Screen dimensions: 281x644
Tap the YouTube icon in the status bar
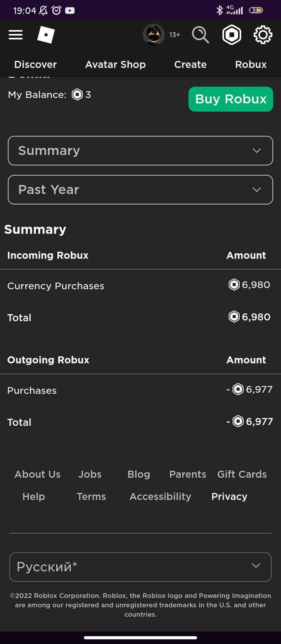pos(70,11)
